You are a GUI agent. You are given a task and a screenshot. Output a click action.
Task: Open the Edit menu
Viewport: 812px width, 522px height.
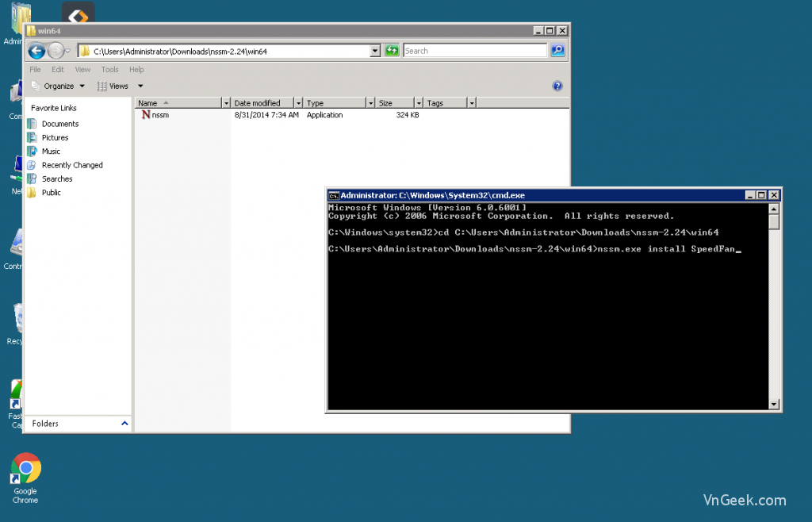coord(57,69)
